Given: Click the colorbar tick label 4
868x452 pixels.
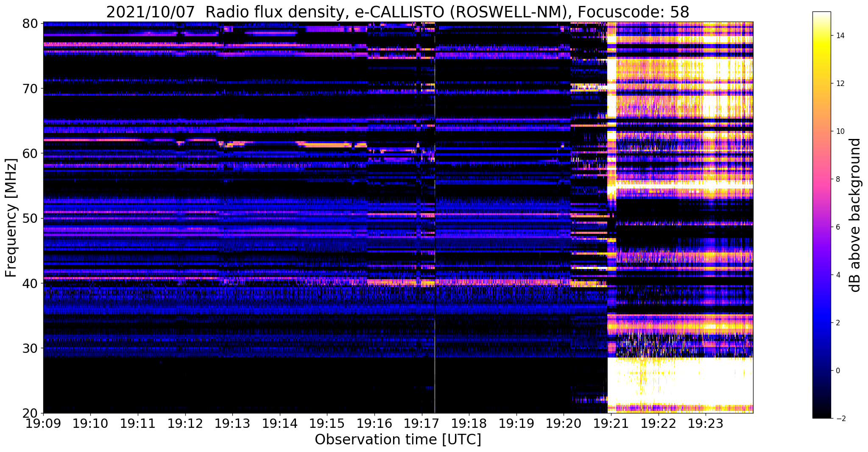Looking at the screenshot, I should pyautogui.click(x=837, y=275).
